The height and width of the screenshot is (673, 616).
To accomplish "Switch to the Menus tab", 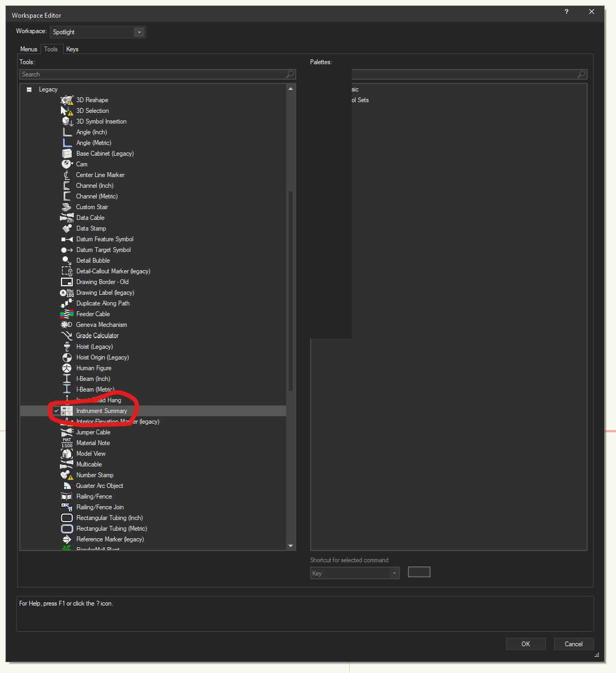I will tap(29, 49).
